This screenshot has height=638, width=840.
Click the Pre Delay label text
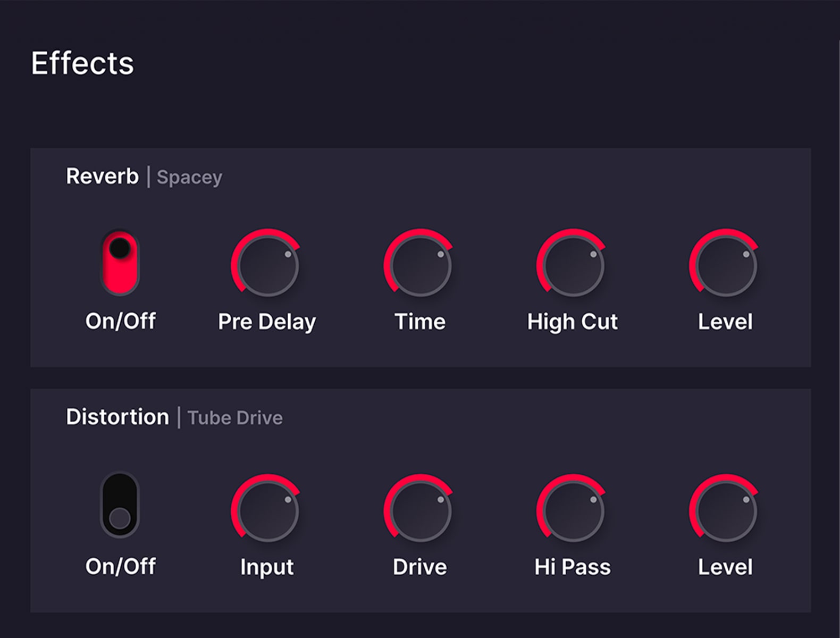click(x=267, y=322)
